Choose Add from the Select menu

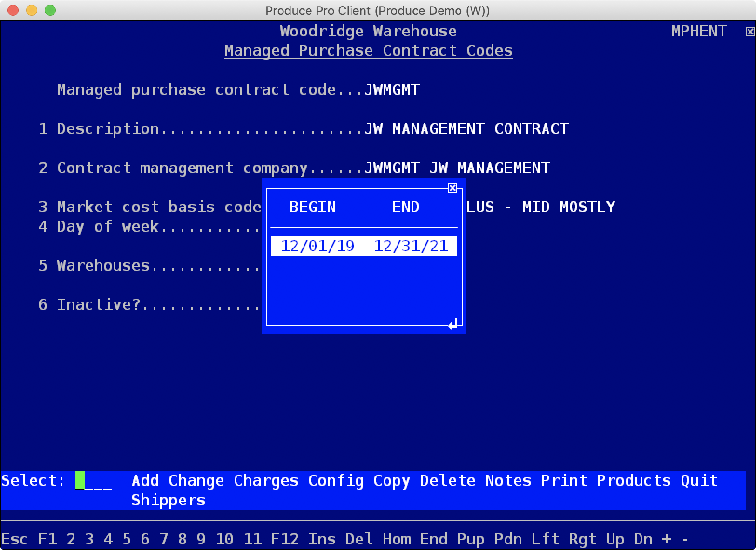145,481
